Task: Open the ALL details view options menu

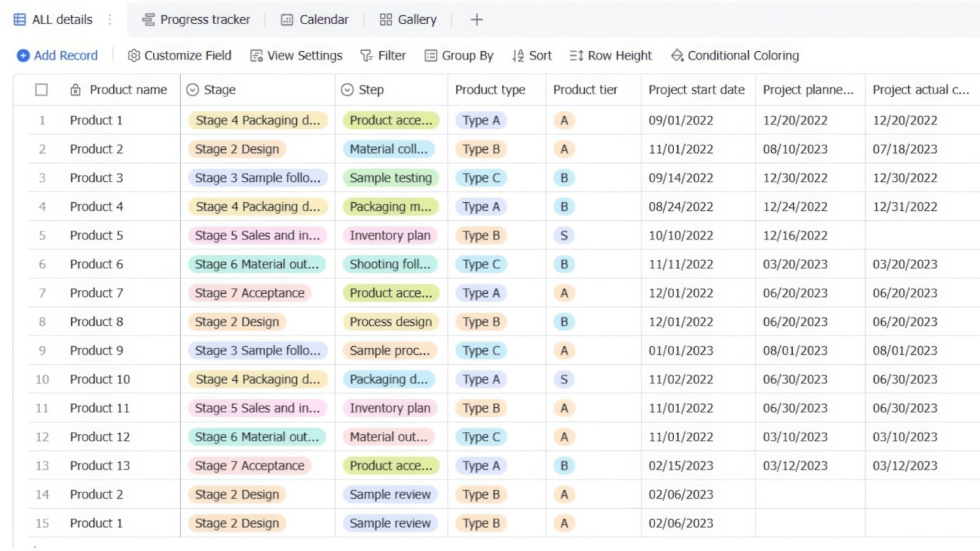Action: click(x=109, y=19)
